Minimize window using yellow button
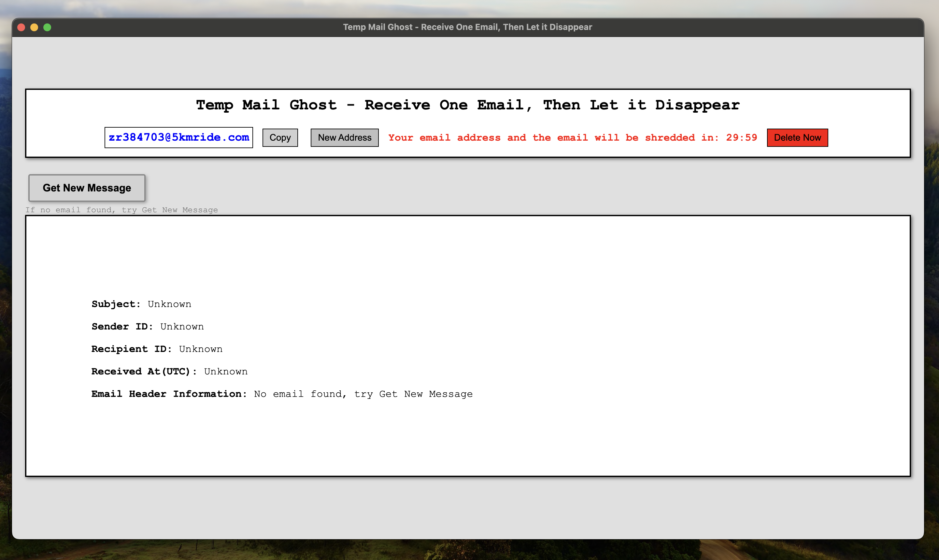This screenshot has height=560, width=939. pos(34,27)
